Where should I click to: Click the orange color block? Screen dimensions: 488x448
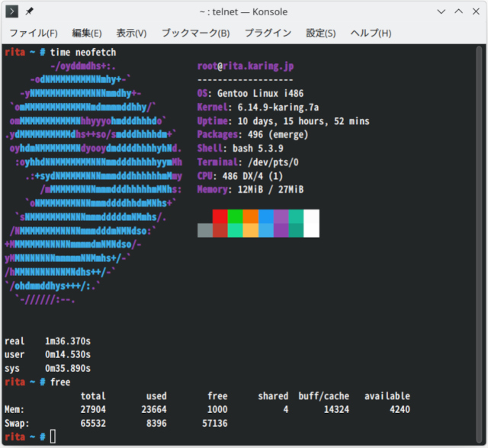point(251,216)
